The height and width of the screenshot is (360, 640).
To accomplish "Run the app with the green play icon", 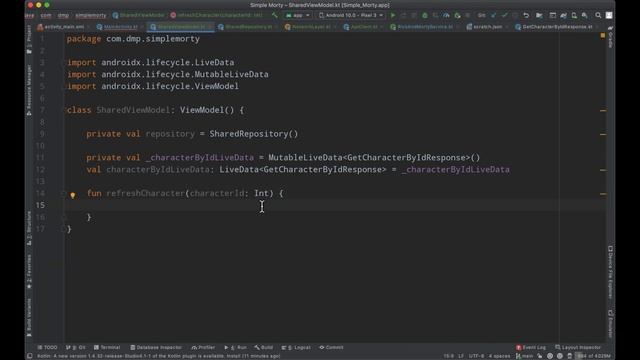I will tap(393, 16).
